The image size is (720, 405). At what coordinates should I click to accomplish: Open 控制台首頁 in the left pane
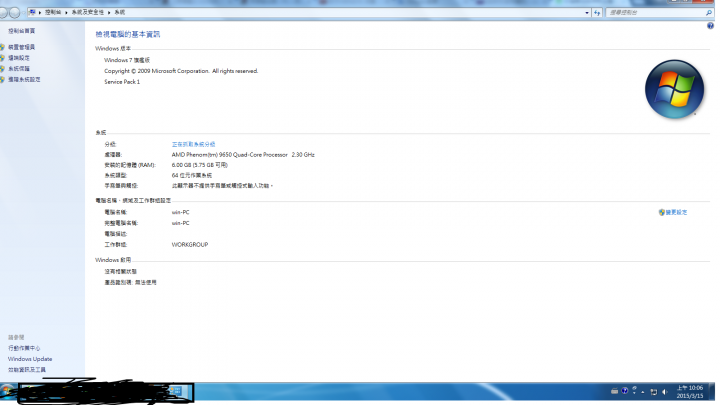22,31
